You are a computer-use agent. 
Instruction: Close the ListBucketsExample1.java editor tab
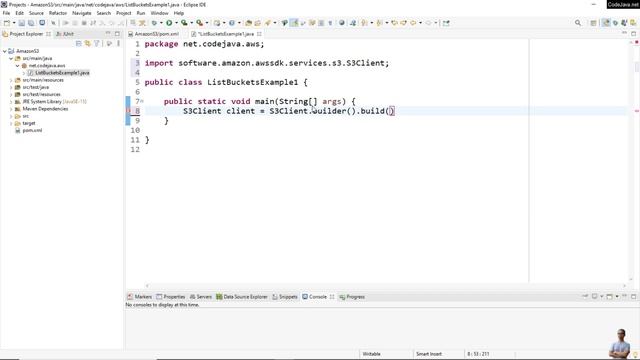(x=259, y=34)
